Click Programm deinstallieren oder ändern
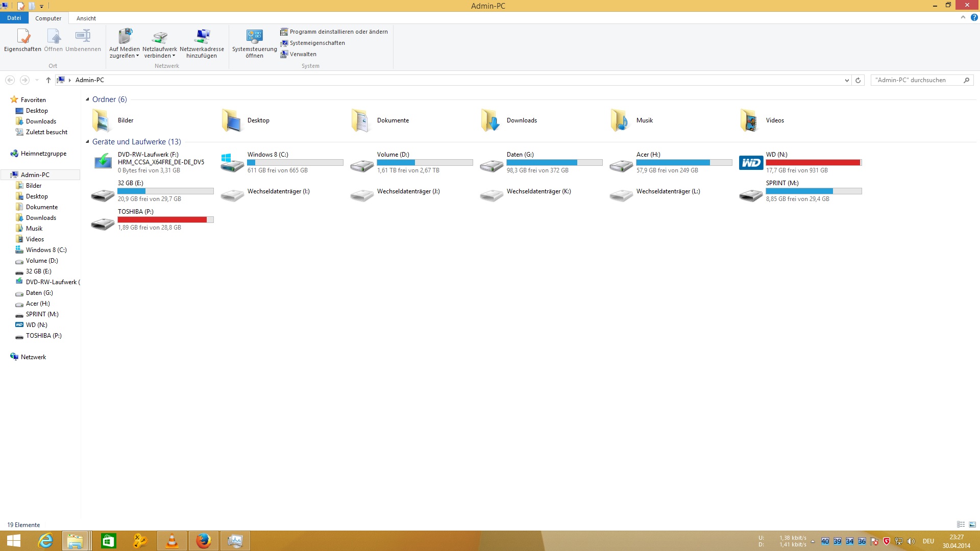980x551 pixels. point(338,32)
